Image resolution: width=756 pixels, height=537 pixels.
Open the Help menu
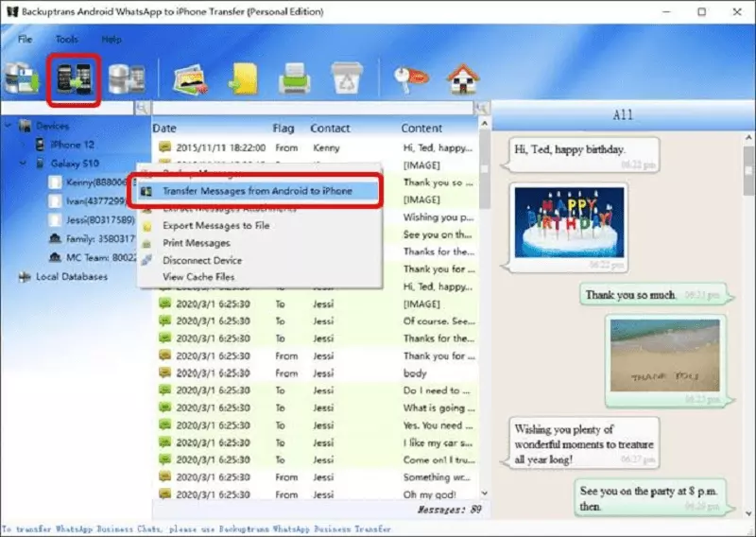point(112,40)
